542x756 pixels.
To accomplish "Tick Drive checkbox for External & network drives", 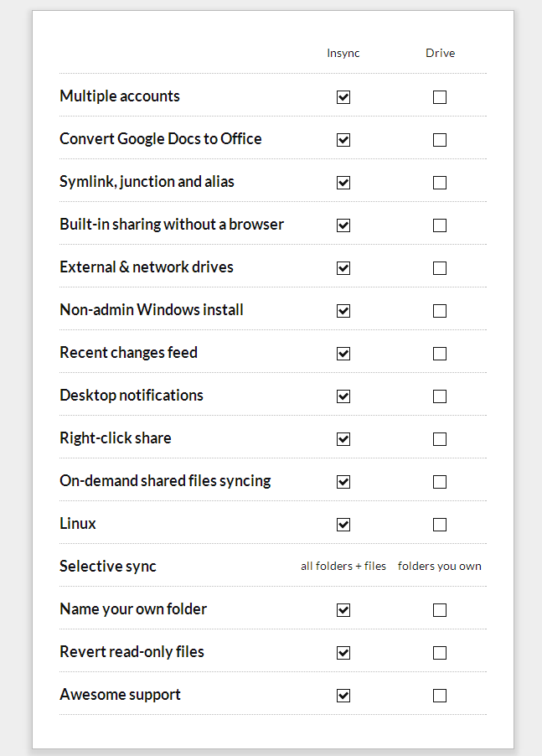I will click(440, 268).
